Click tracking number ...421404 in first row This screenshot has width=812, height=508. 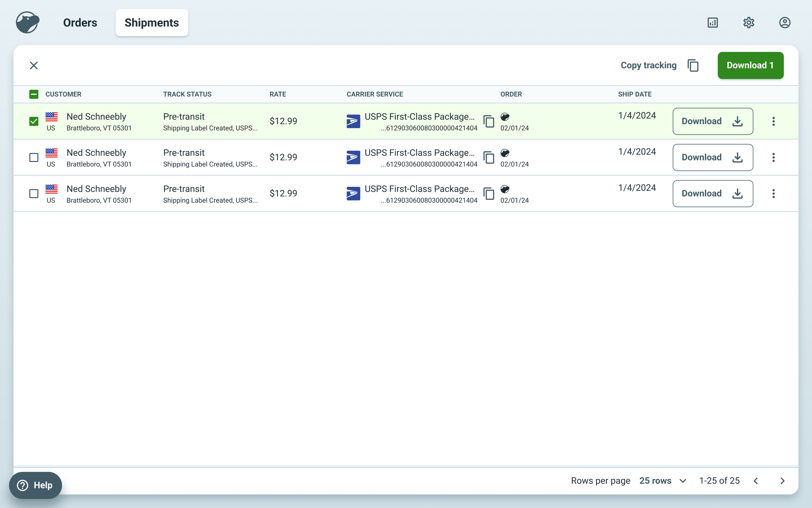tap(429, 128)
